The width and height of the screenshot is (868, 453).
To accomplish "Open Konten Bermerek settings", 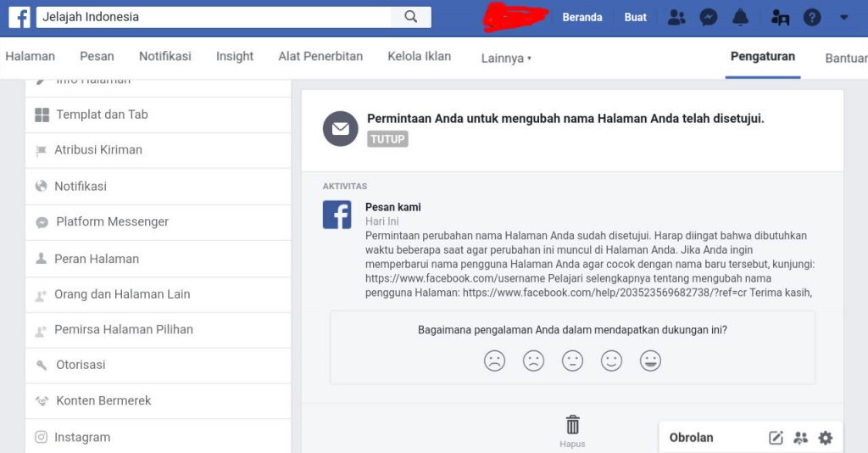I will (x=158, y=400).
